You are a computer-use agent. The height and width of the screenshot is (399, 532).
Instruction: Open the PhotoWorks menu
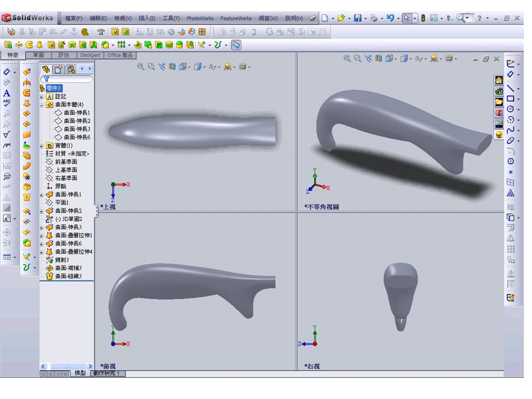click(x=200, y=18)
